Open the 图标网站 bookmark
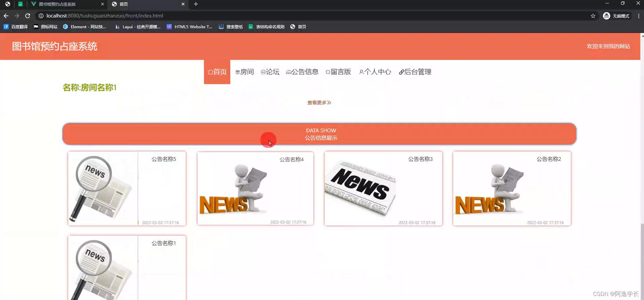644x300 pixels. pos(45,27)
